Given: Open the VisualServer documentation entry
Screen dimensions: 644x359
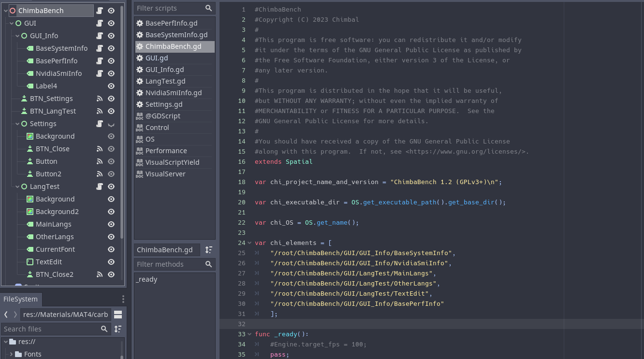Looking at the screenshot, I should click(175, 174).
